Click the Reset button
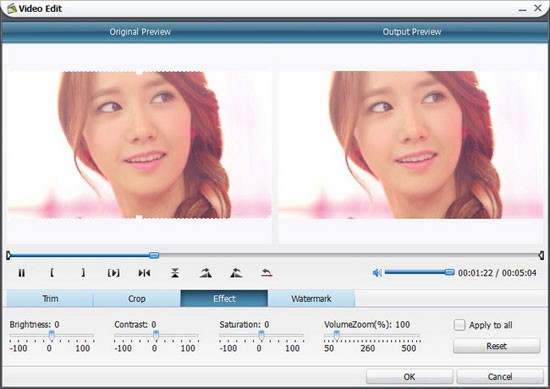The height and width of the screenshot is (389, 550). [x=496, y=346]
